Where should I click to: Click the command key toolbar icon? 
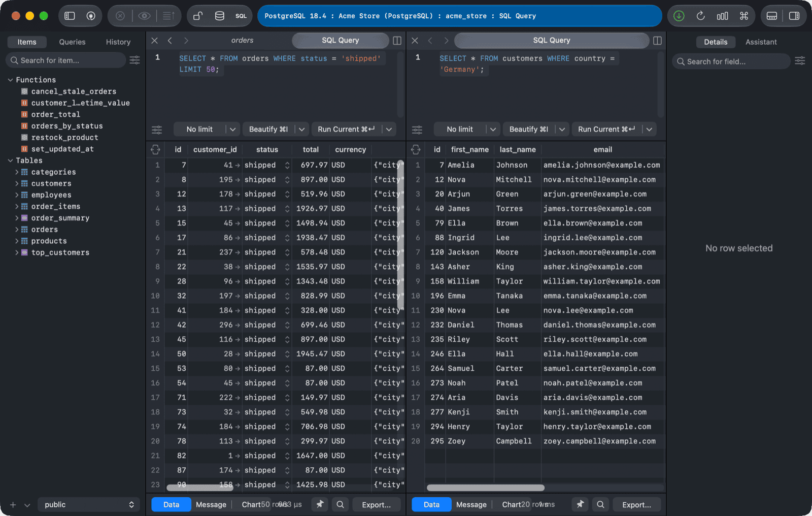[744, 16]
